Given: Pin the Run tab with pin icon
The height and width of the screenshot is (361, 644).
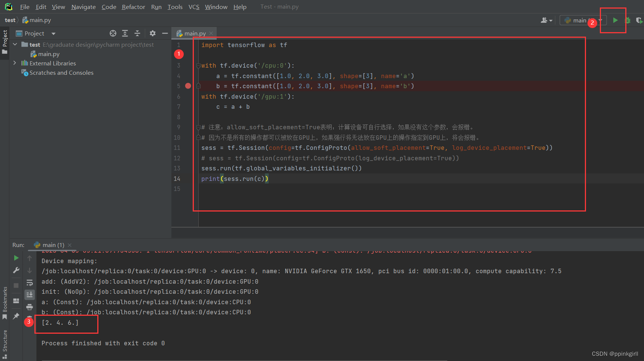Looking at the screenshot, I should point(16,316).
